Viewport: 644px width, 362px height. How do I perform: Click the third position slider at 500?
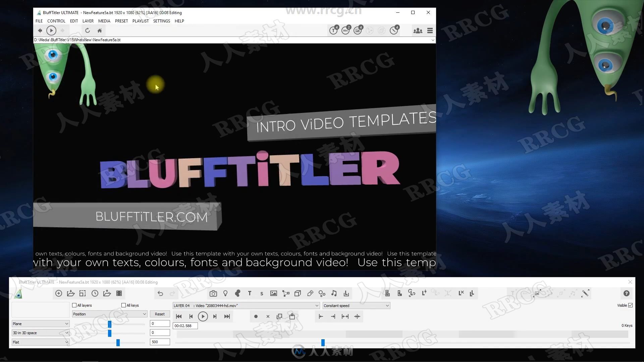118,343
